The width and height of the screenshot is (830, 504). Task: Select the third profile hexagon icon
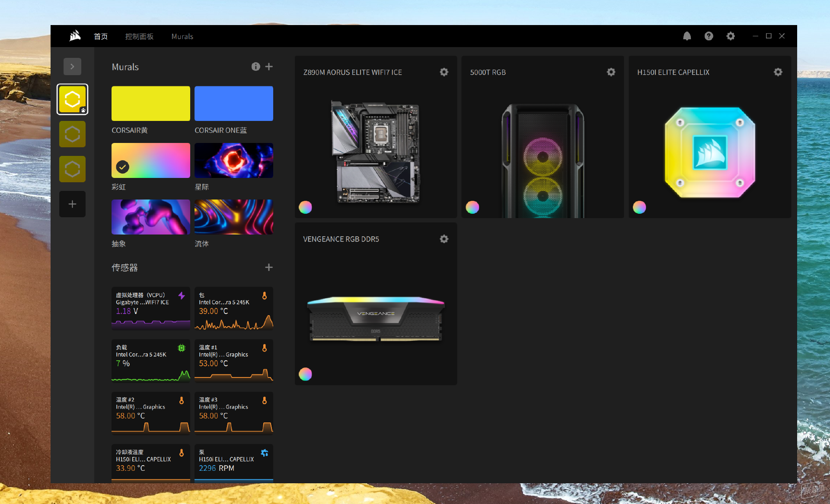72,169
